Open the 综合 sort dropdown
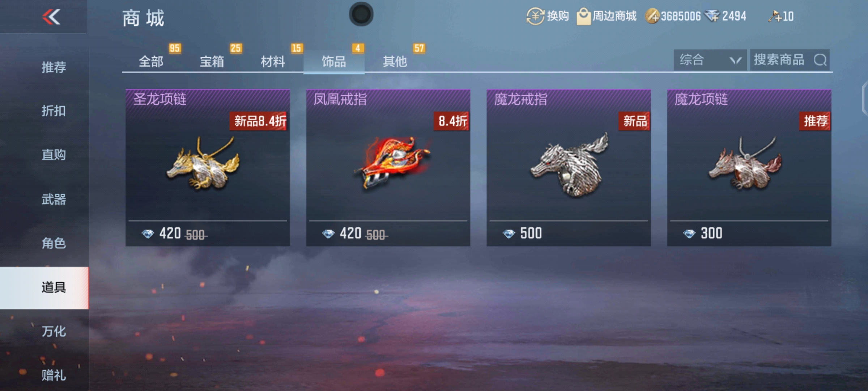 (710, 60)
